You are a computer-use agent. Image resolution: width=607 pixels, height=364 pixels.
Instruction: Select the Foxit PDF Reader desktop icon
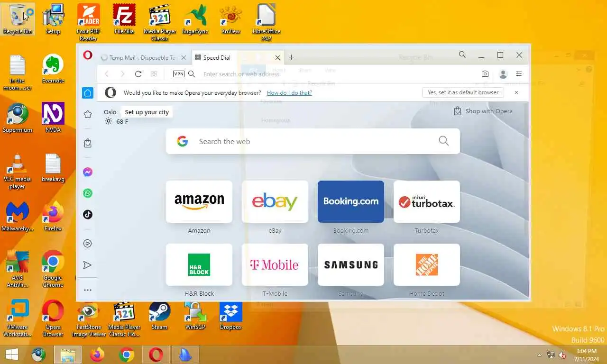[88, 22]
